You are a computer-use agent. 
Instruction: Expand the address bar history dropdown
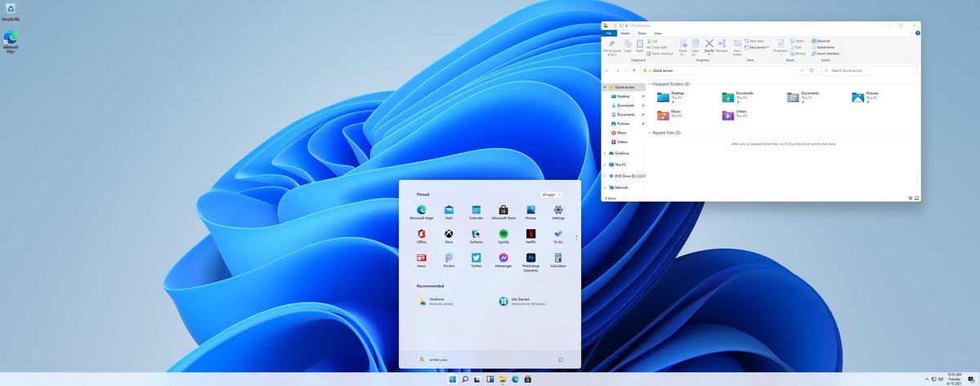pos(801,70)
